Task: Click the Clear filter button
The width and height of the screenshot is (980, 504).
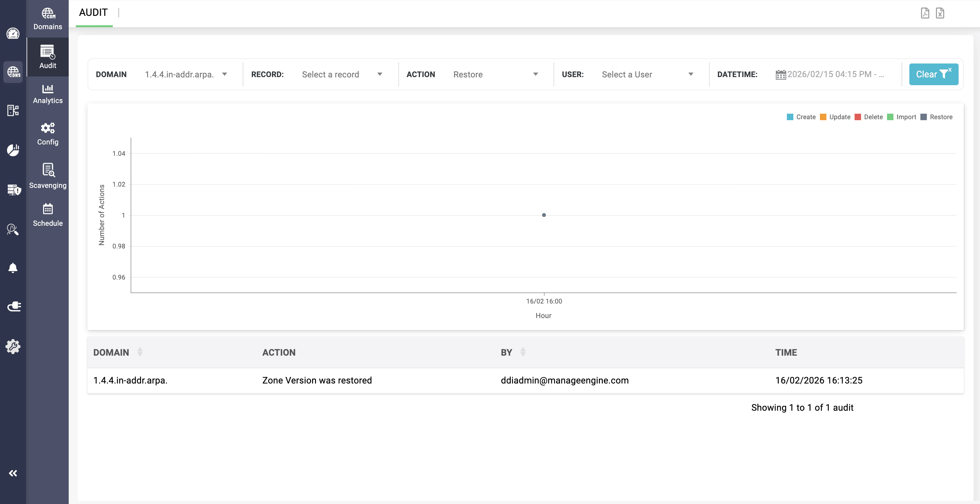Action: pyautogui.click(x=933, y=74)
